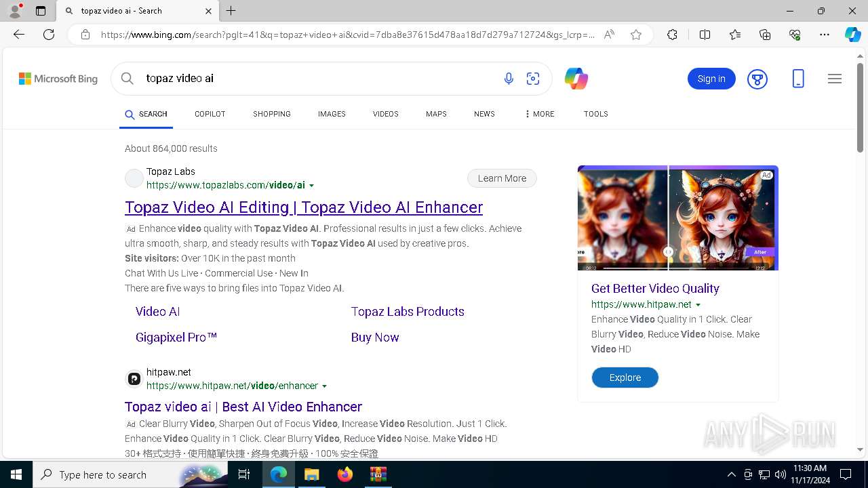The height and width of the screenshot is (488, 868).
Task: Click the Sign in button
Action: (711, 79)
